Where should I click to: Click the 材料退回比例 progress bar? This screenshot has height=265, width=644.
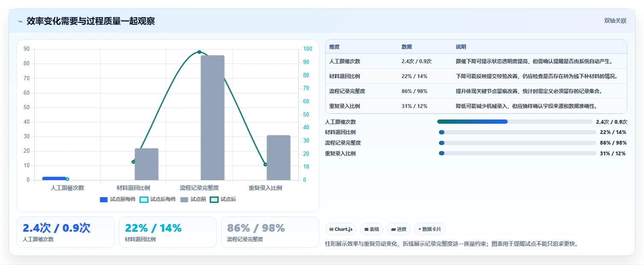(518, 132)
